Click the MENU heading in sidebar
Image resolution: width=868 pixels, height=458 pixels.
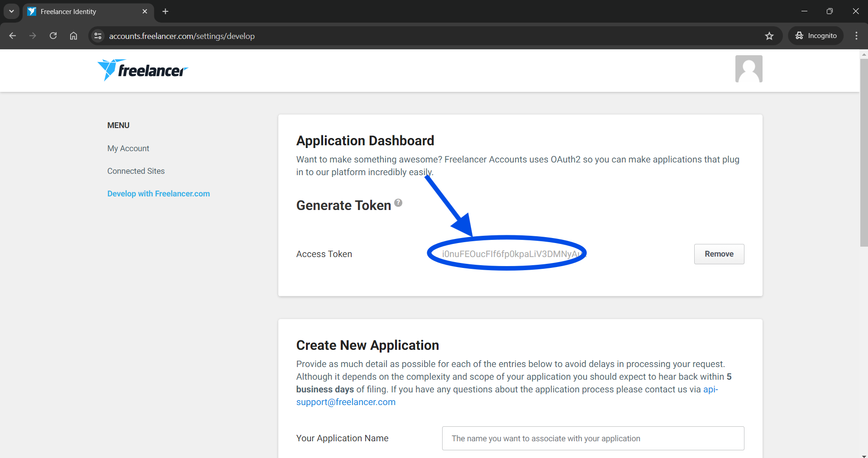coord(118,125)
